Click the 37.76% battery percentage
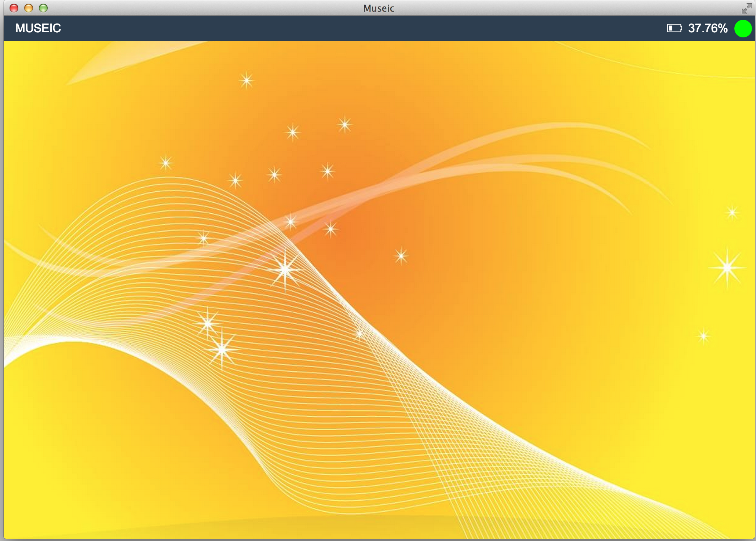The width and height of the screenshot is (756, 541). [708, 28]
